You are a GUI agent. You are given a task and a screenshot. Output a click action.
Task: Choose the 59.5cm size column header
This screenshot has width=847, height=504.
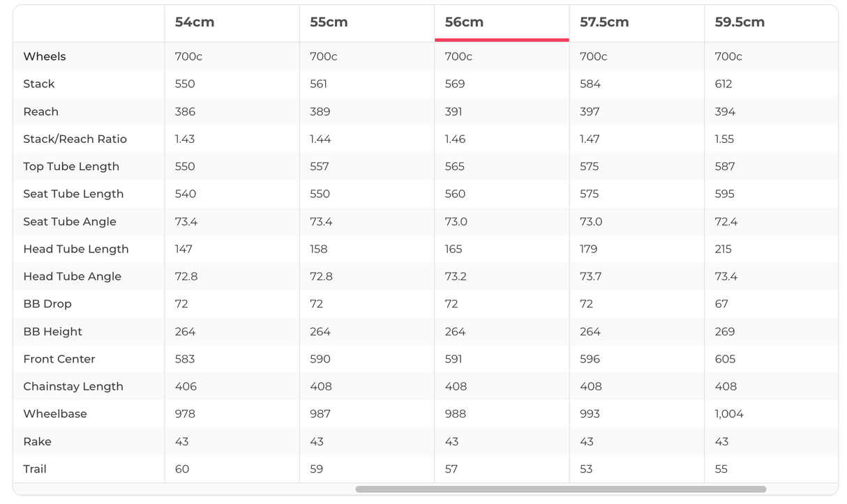tap(740, 22)
